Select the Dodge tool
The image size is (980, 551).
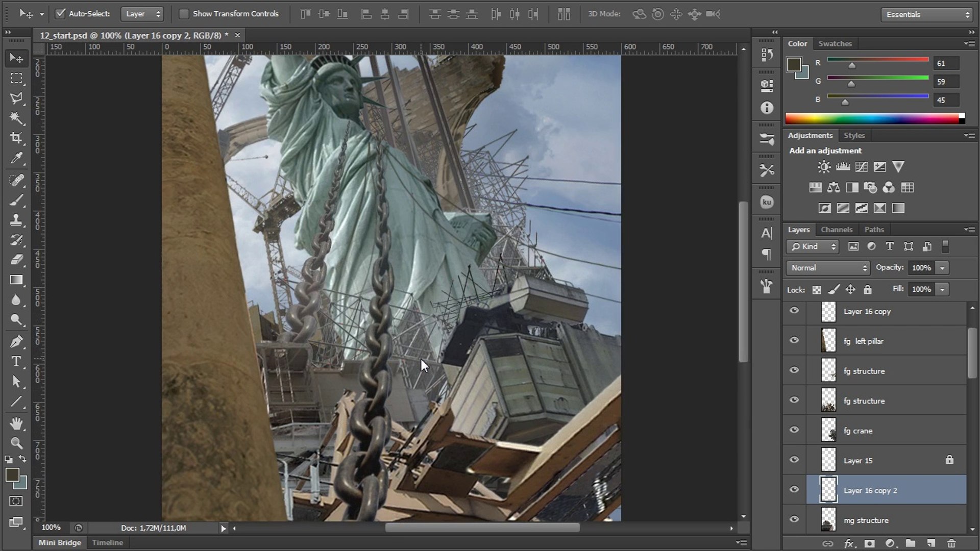16,320
